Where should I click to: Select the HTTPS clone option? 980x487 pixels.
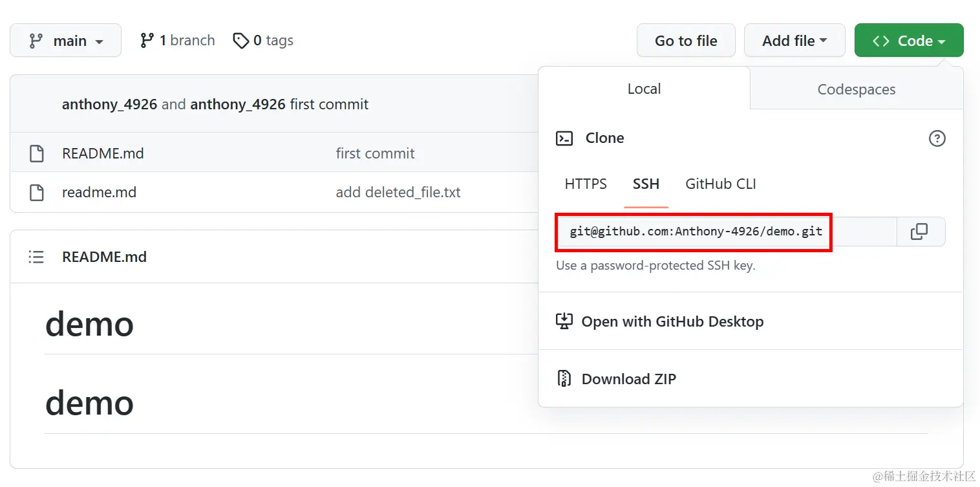586,184
